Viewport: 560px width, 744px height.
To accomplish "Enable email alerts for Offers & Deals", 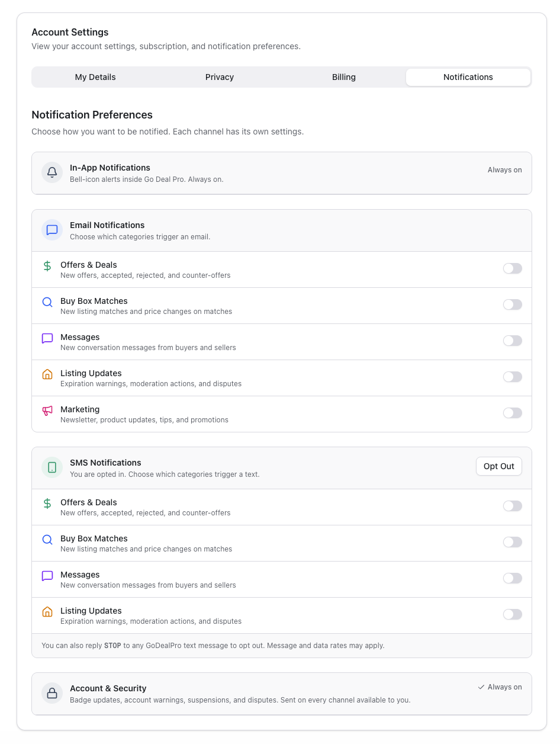I will point(513,268).
